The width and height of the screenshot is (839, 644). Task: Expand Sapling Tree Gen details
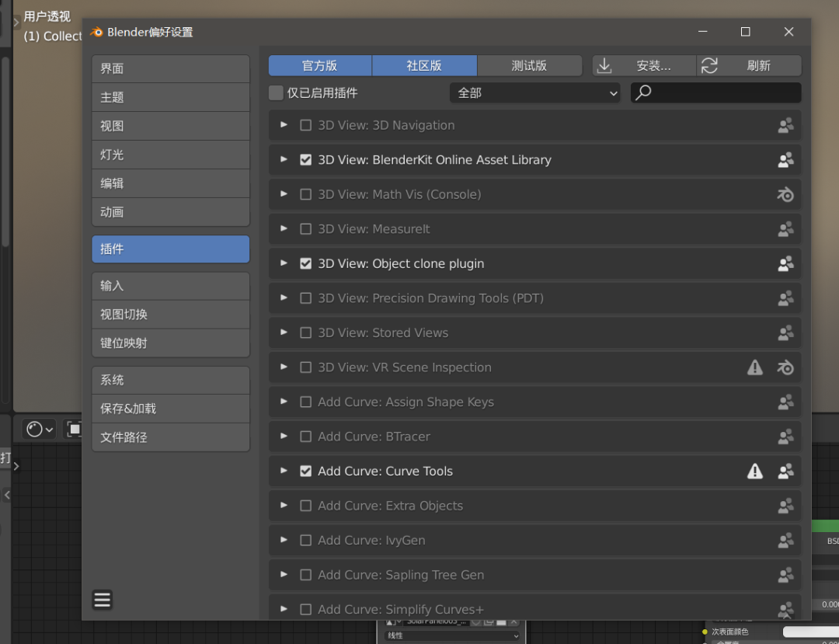(x=284, y=574)
